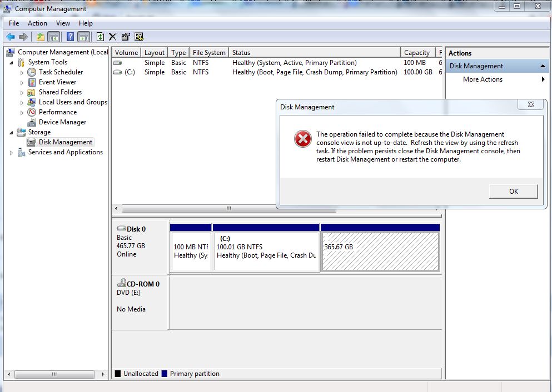Select the 100 MB NTFS partition block
This screenshot has width=552, height=392.
(191, 252)
